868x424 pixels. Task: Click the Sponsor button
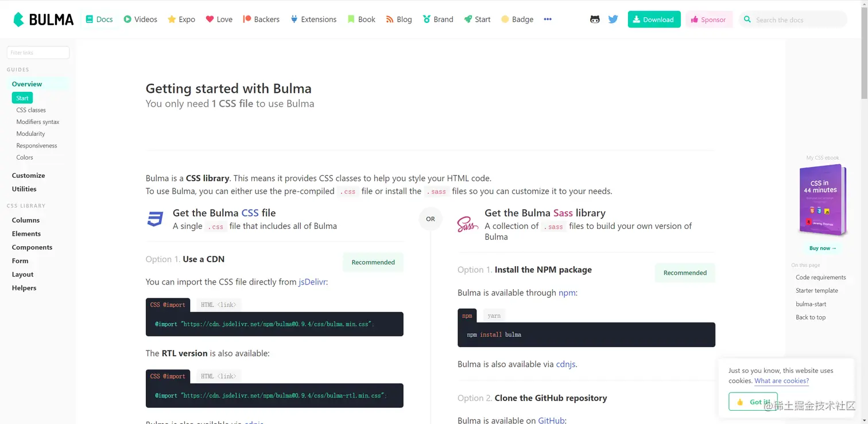(708, 20)
